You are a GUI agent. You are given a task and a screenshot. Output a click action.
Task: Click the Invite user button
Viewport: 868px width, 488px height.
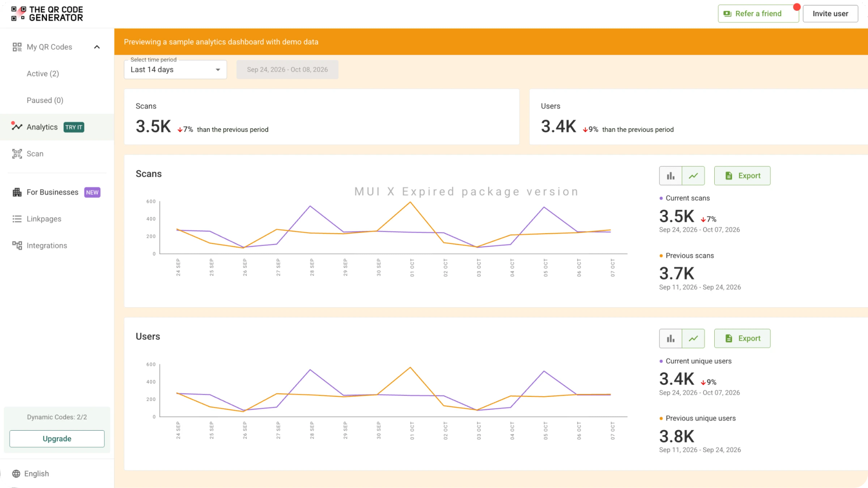[830, 14]
